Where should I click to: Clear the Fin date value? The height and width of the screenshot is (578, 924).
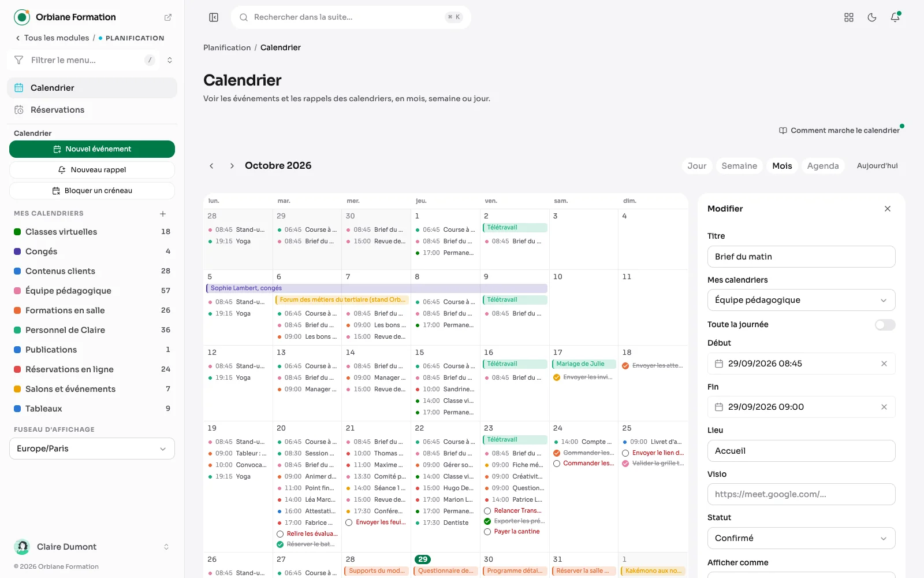pyautogui.click(x=884, y=407)
